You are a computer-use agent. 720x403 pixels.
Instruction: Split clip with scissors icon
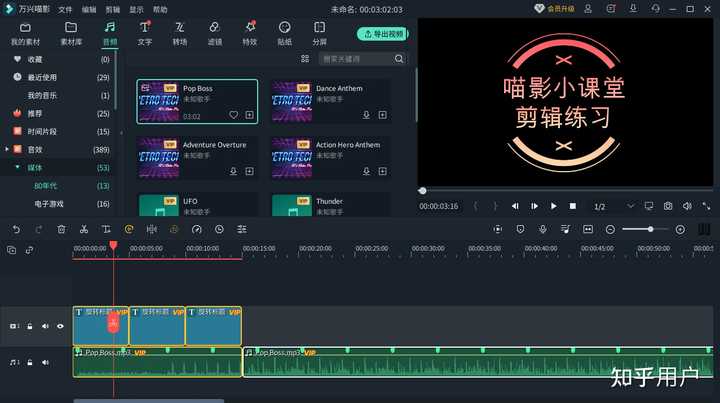point(84,229)
